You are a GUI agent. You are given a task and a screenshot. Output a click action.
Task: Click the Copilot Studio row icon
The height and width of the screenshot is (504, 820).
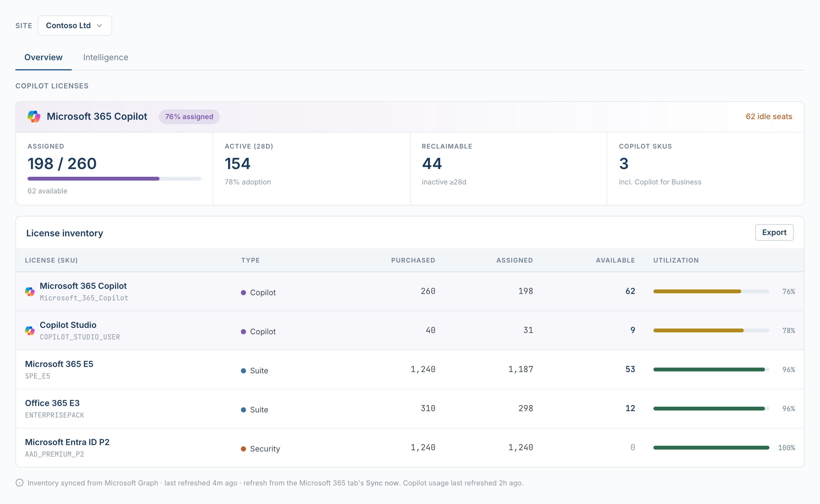(x=30, y=331)
